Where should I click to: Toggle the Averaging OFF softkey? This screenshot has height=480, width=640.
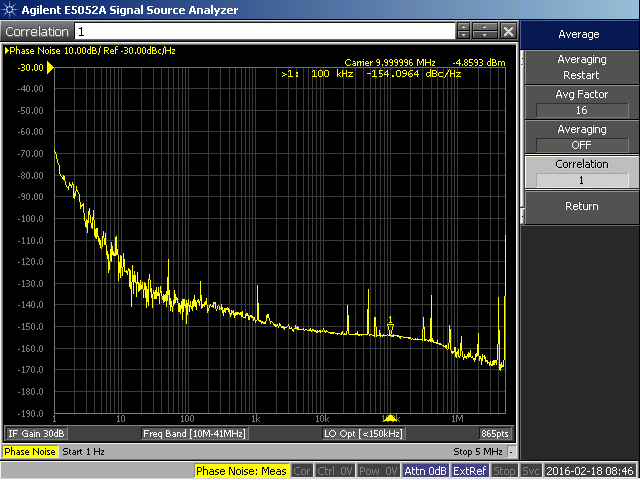(581, 137)
